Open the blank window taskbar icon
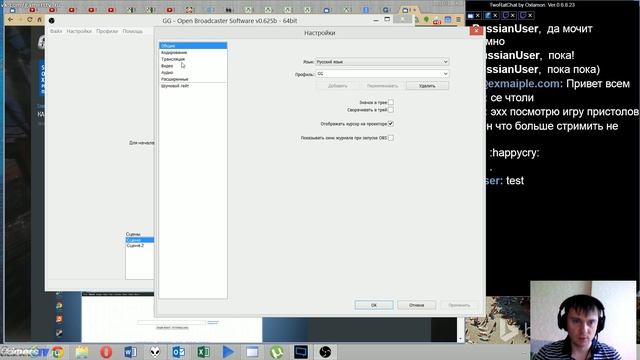The image size is (640, 360). pyautogui.click(x=252, y=352)
